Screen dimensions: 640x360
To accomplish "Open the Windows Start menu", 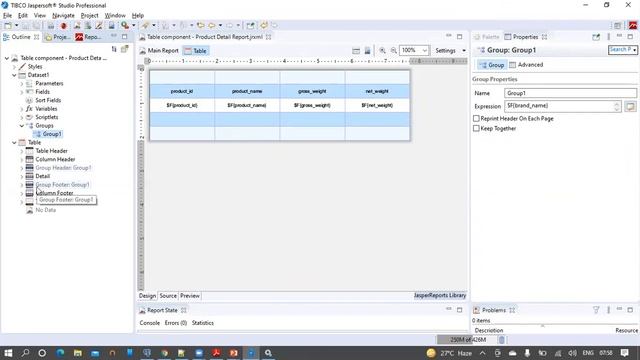I will (x=8, y=353).
